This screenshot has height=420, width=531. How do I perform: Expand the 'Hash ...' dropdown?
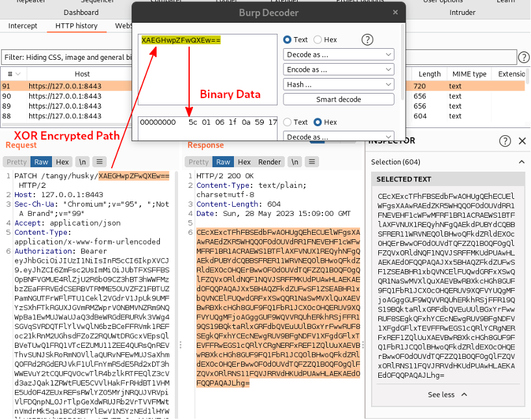coord(339,85)
